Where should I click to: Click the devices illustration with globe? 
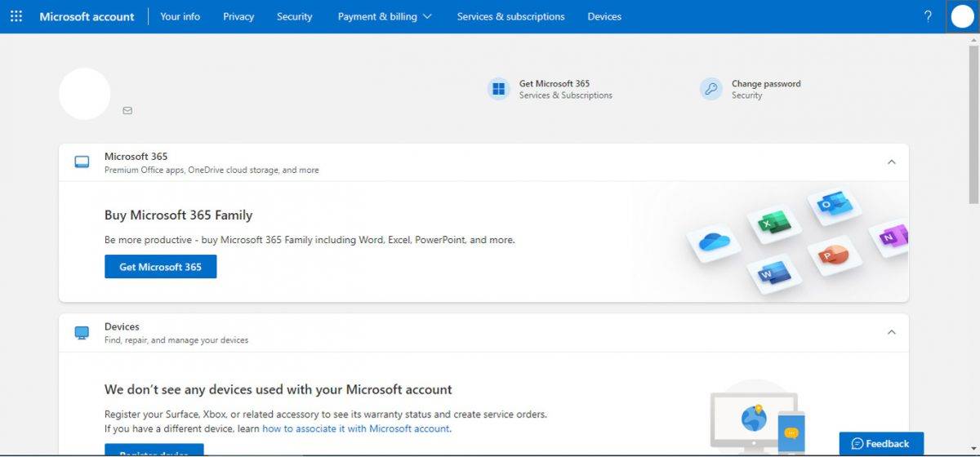758,418
